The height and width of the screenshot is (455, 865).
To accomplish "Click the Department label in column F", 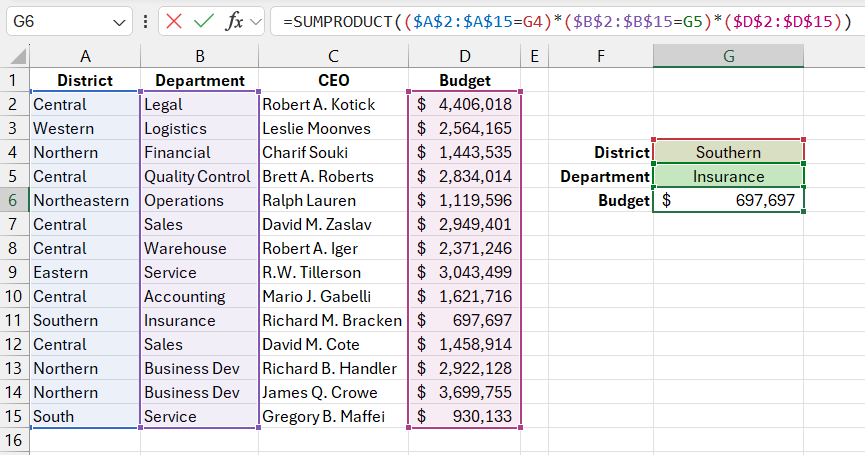I will pyautogui.click(x=601, y=176).
